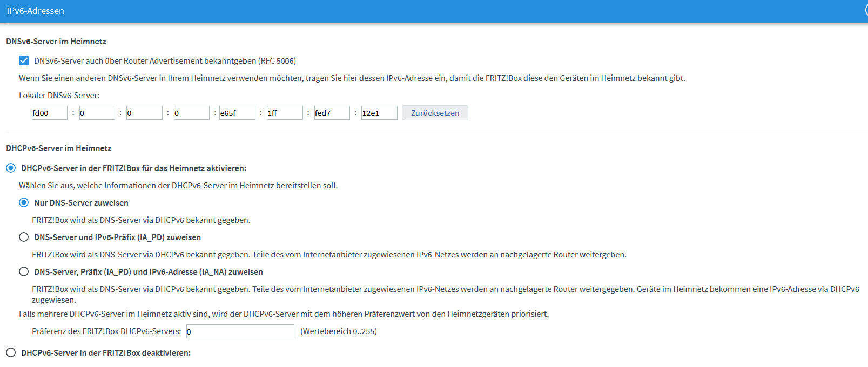Click the first IPv6 field containing fd00
This screenshot has width=868, height=367.
click(50, 113)
